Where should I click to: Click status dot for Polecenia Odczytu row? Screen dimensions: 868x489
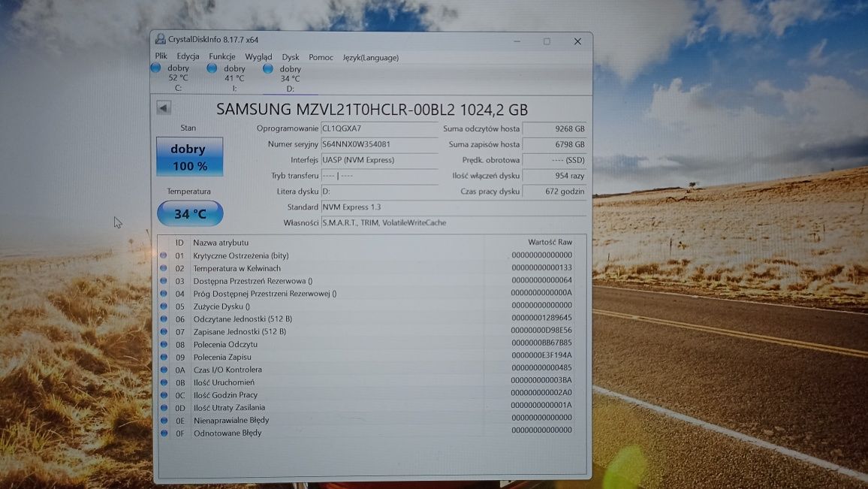(164, 344)
